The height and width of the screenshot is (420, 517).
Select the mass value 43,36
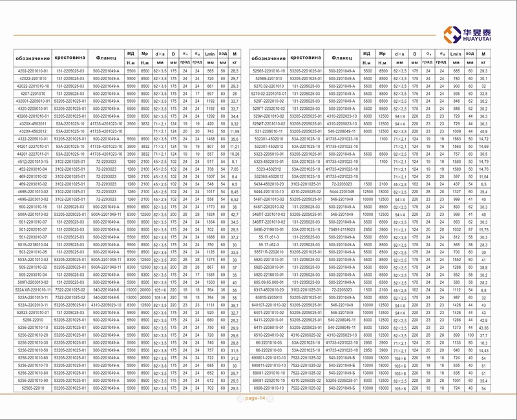[483, 328]
